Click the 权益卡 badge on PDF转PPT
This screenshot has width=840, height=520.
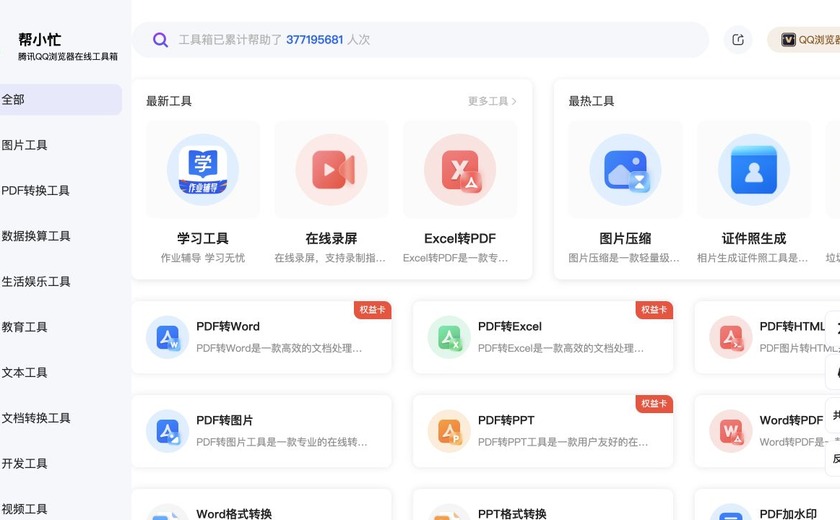click(654, 403)
